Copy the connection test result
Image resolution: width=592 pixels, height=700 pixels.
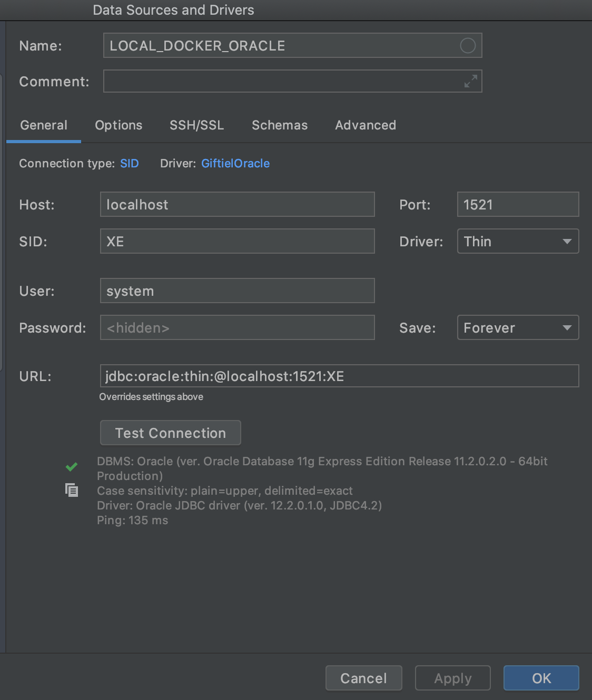(x=72, y=490)
